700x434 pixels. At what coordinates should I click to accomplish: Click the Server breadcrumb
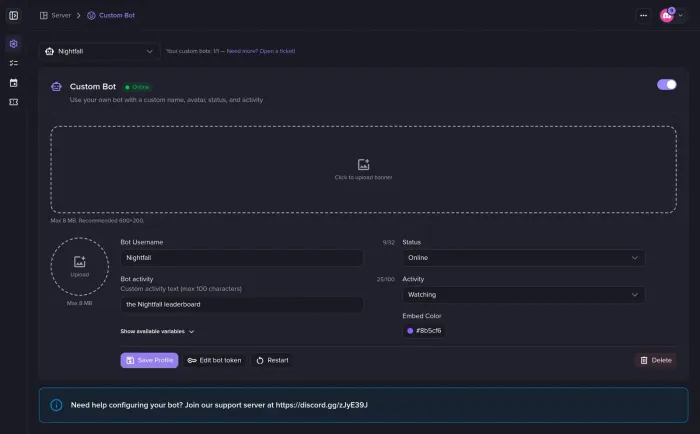pyautogui.click(x=55, y=16)
